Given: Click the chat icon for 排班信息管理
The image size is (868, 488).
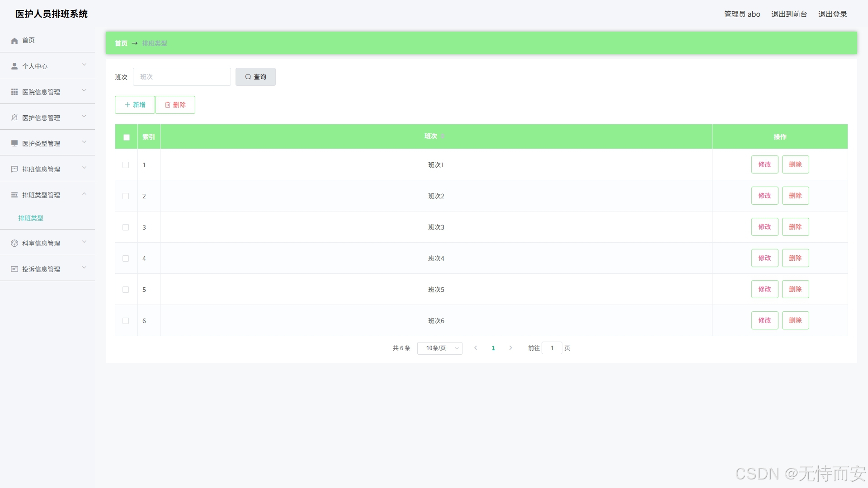Looking at the screenshot, I should 14,169.
